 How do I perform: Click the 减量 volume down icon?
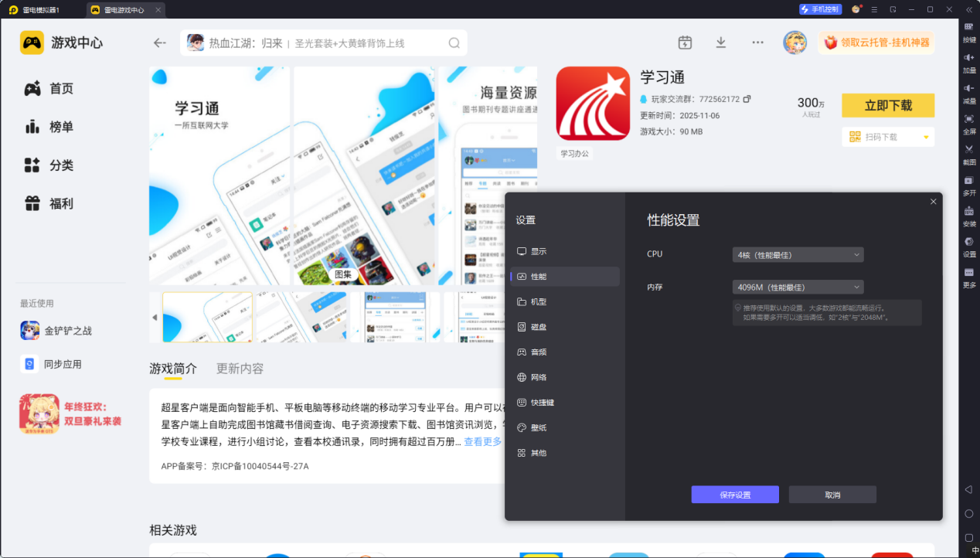pyautogui.click(x=968, y=88)
